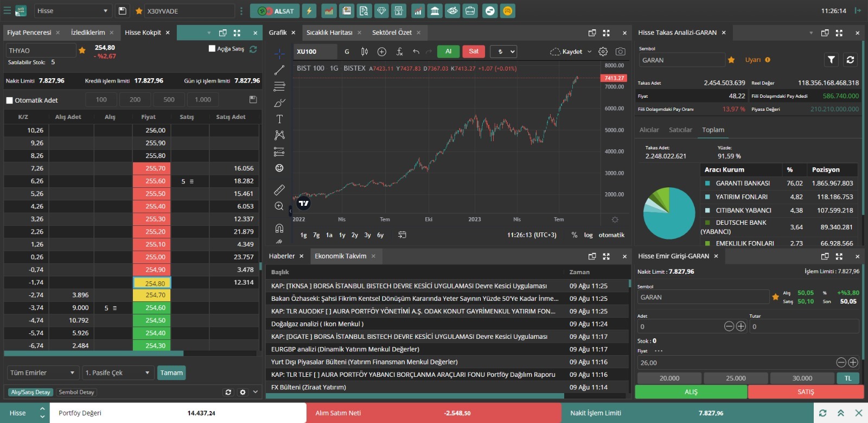Expand the Kaydet dropdown arrow

589,52
